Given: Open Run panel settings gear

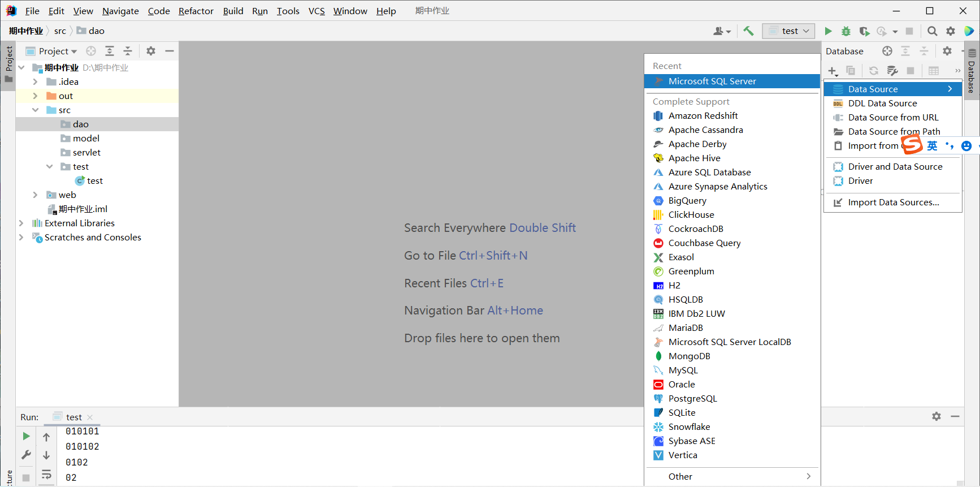Looking at the screenshot, I should pyautogui.click(x=936, y=416).
